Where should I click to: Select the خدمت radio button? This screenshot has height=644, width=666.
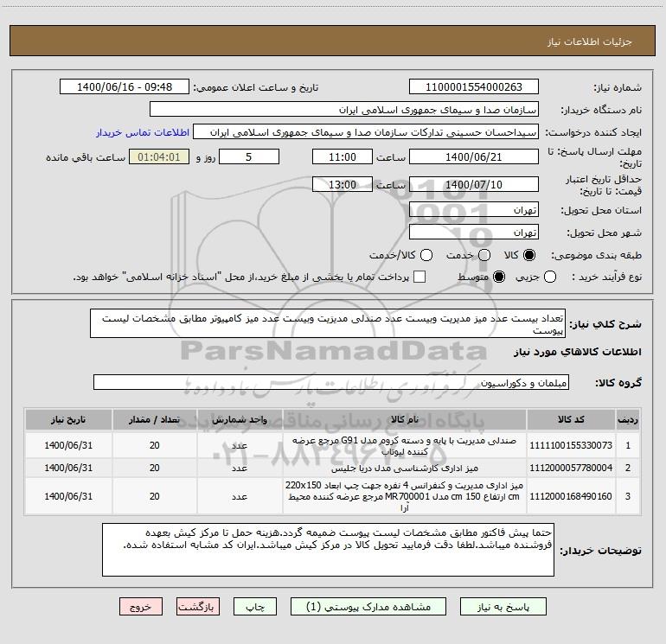click(x=484, y=255)
